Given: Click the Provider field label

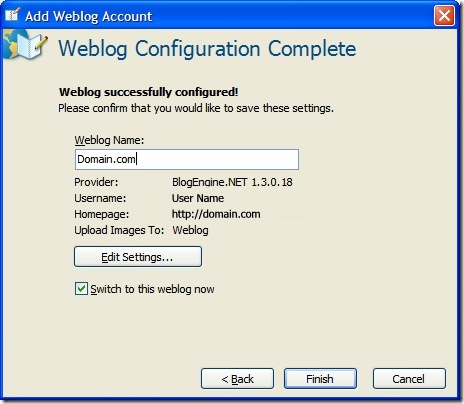Looking at the screenshot, I should coord(96,182).
